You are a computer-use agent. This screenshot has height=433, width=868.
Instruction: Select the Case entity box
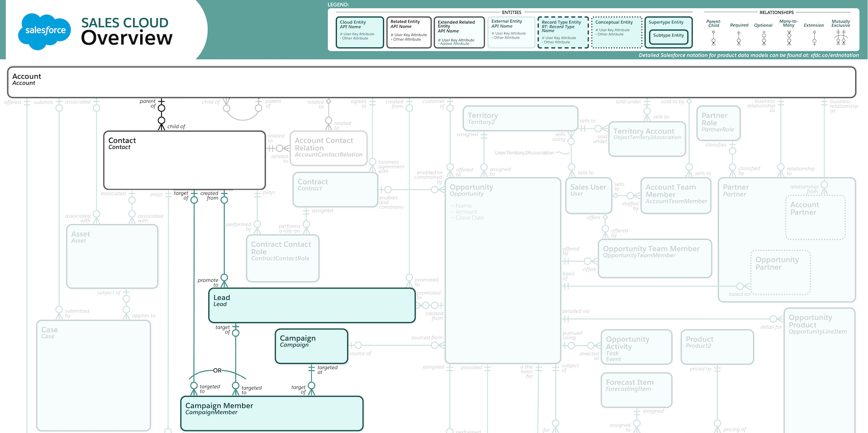[93, 376]
